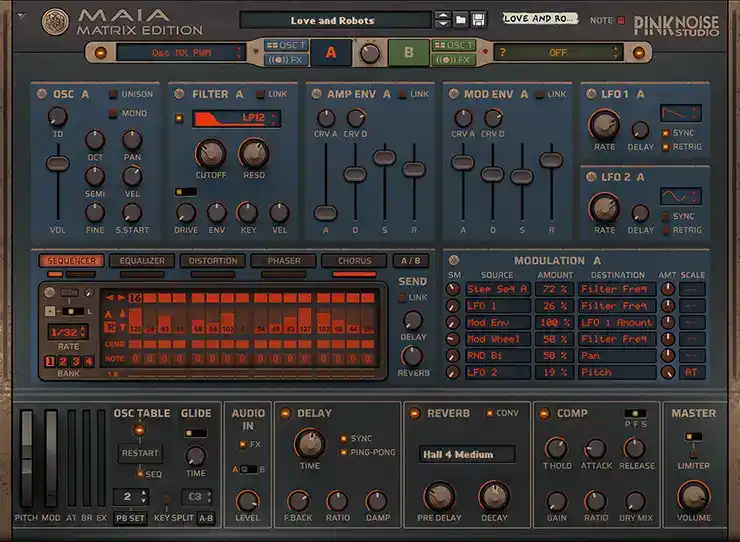Toggle FILTER A LINK
The height and width of the screenshot is (542, 740).
[260, 94]
